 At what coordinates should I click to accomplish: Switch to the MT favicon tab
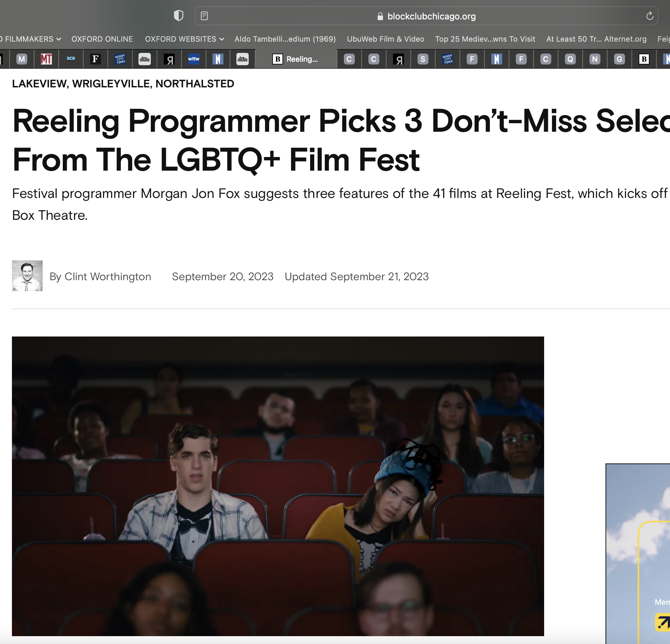point(46,59)
